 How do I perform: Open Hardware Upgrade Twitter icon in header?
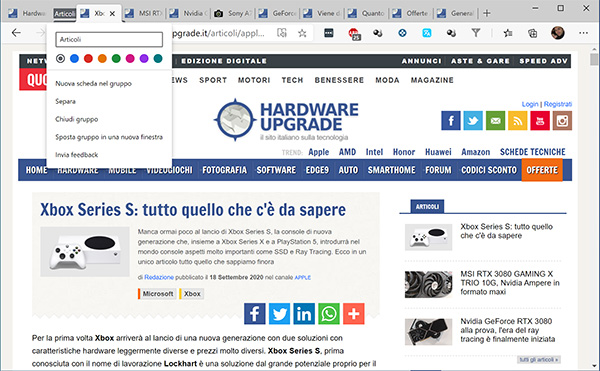coord(473,121)
